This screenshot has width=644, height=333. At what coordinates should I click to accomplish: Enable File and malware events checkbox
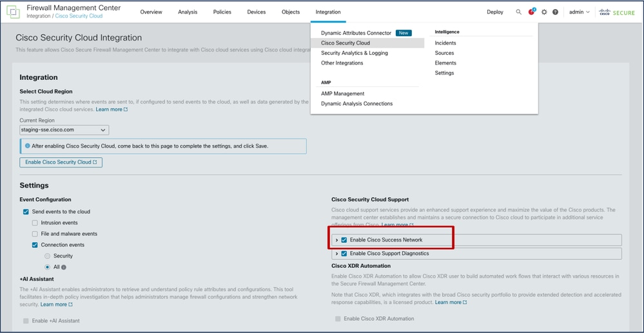pos(35,234)
